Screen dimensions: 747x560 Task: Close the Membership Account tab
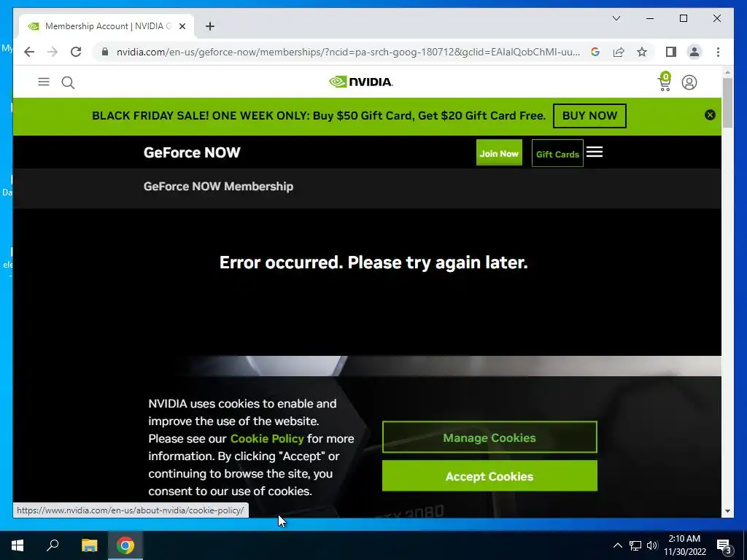click(182, 26)
